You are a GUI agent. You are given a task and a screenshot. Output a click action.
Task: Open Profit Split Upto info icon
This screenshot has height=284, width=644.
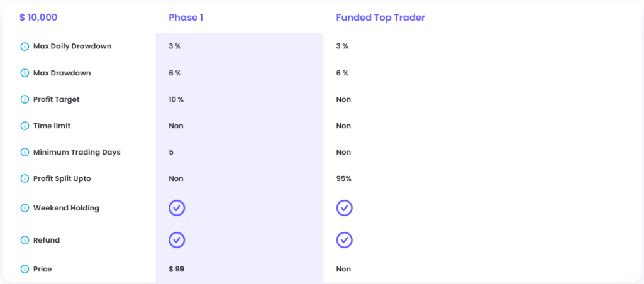tap(25, 178)
